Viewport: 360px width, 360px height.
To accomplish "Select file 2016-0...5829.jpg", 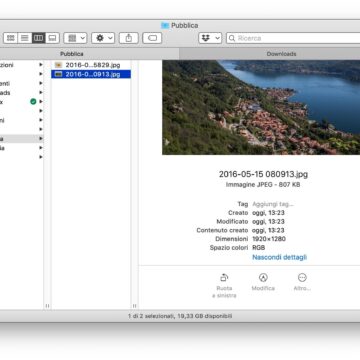I will click(x=91, y=65).
